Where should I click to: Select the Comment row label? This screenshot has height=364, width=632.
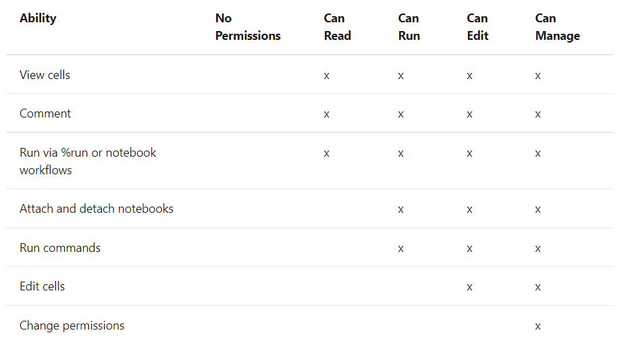coord(45,113)
